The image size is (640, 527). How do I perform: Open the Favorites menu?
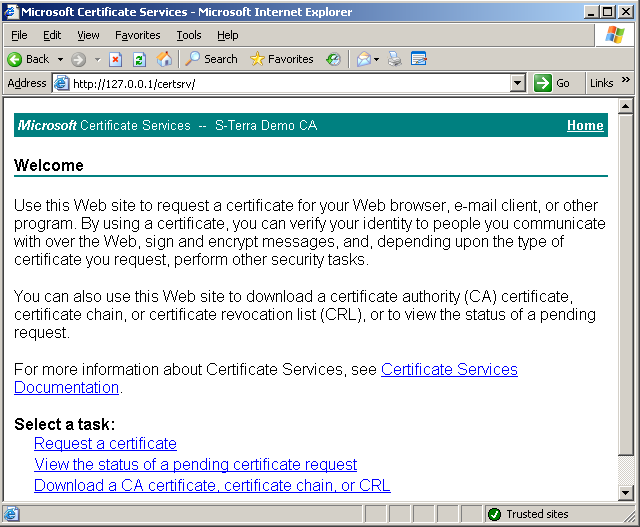point(138,36)
